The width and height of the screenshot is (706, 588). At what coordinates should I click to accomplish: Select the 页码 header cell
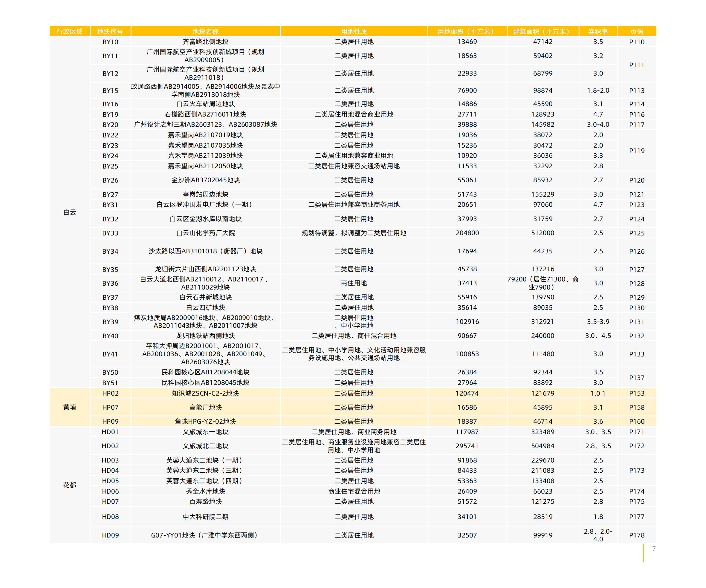pyautogui.click(x=637, y=31)
